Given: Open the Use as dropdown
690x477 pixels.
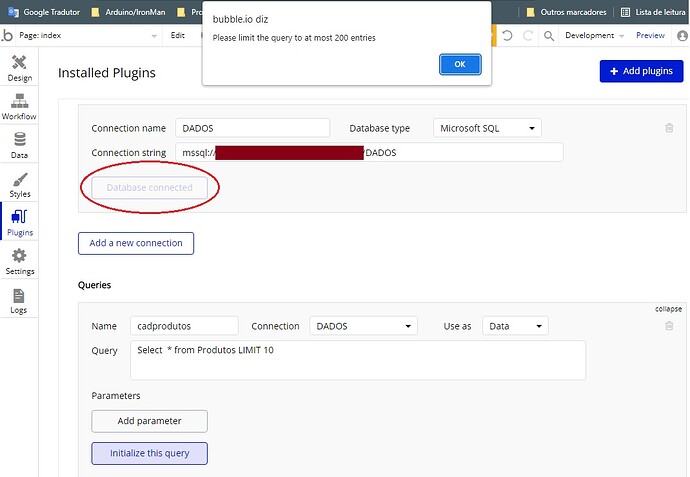Looking at the screenshot, I should pos(515,326).
